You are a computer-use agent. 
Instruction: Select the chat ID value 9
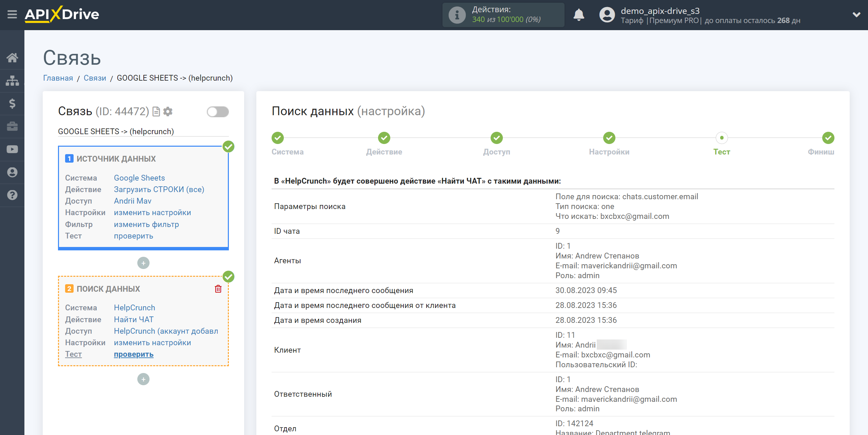point(557,231)
